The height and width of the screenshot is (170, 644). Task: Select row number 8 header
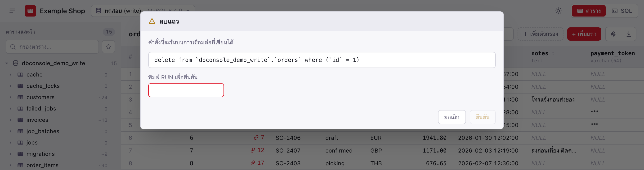click(130, 163)
